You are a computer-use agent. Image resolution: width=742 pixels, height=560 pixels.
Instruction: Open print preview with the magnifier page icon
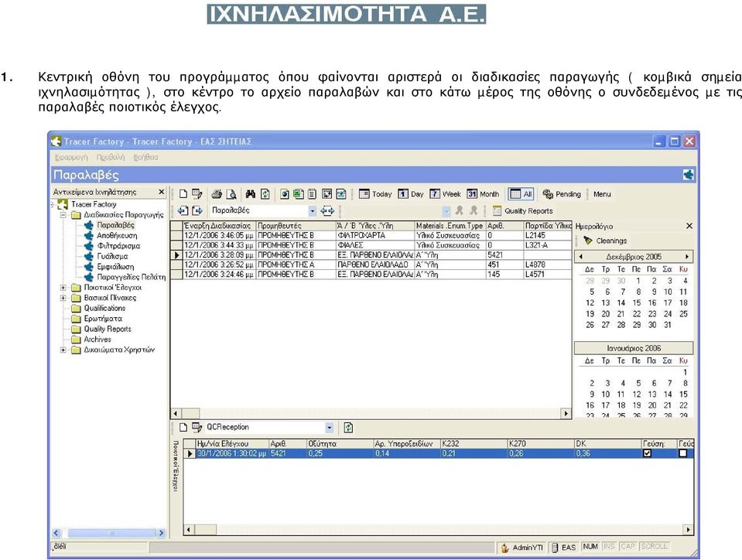coord(231,194)
